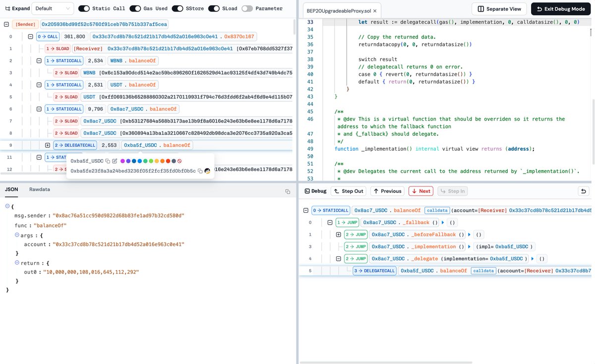The height and width of the screenshot is (364, 595).
Task: Click the undo arrow in debug toolbar
Action: 584,191
